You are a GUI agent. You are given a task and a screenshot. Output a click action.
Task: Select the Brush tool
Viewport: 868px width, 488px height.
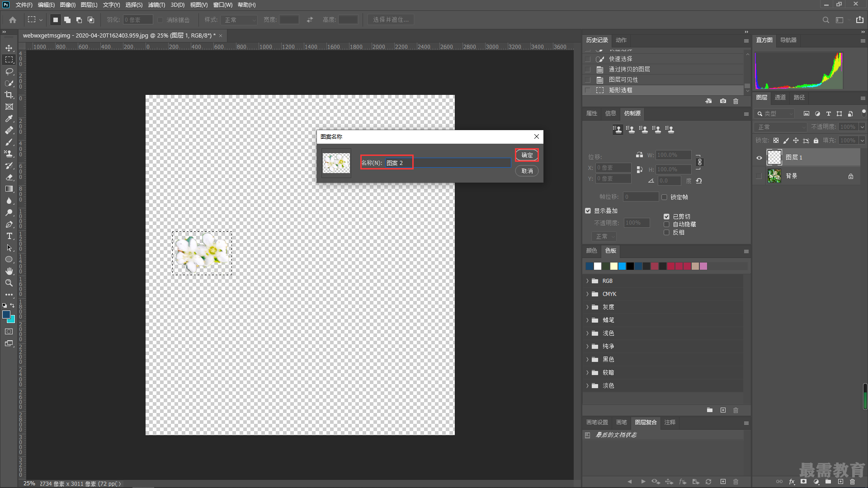pos(9,142)
